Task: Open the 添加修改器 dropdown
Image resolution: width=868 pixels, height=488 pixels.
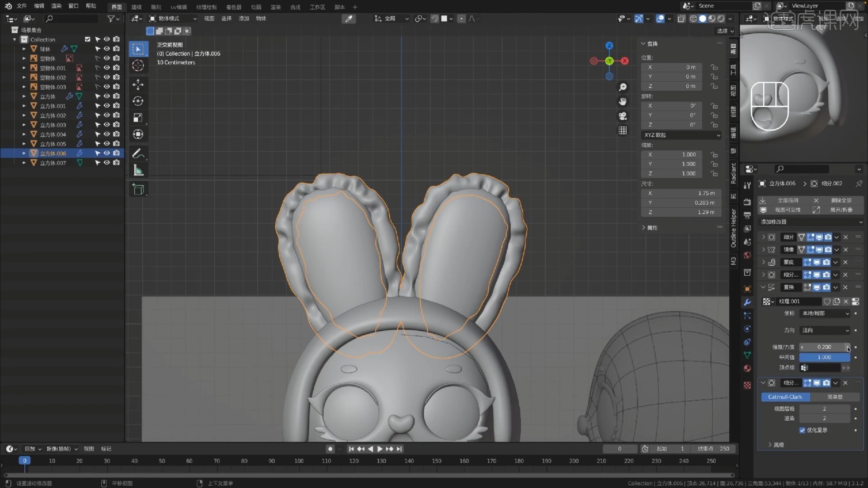Action: pyautogui.click(x=811, y=222)
